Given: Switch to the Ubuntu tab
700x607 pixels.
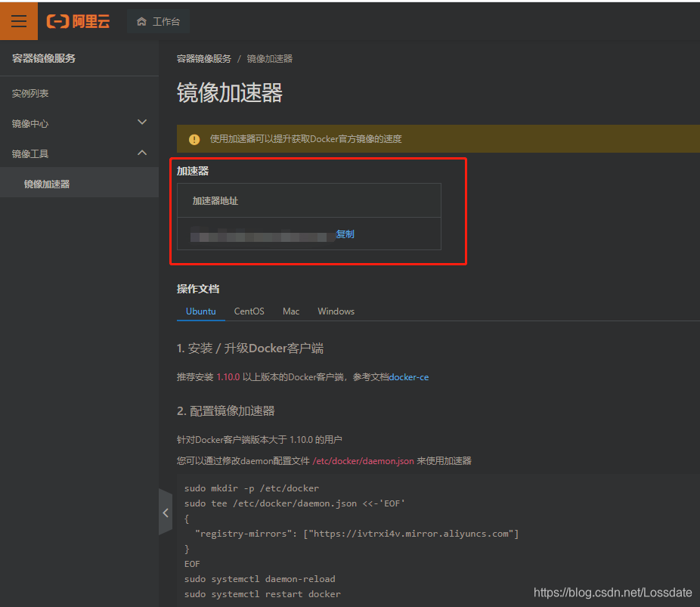Looking at the screenshot, I should point(201,311).
